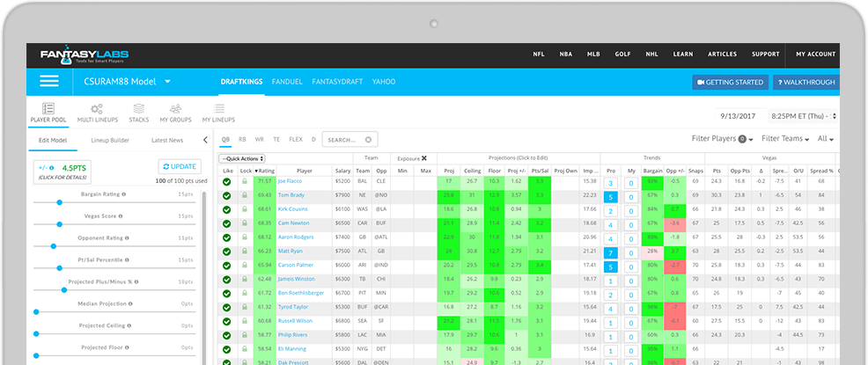The image size is (868, 365).
Task: Expand the CSURAM88 Model dropdown
Action: [x=167, y=82]
